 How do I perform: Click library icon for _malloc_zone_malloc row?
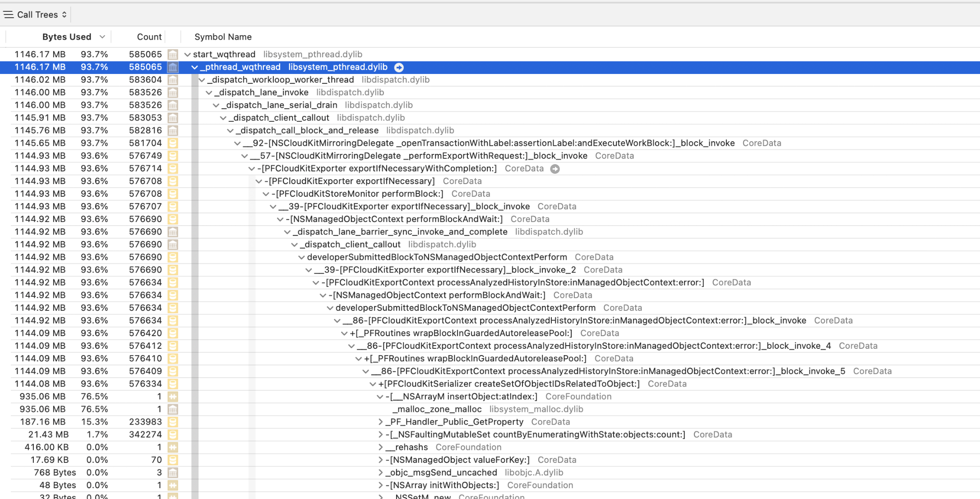(x=172, y=409)
